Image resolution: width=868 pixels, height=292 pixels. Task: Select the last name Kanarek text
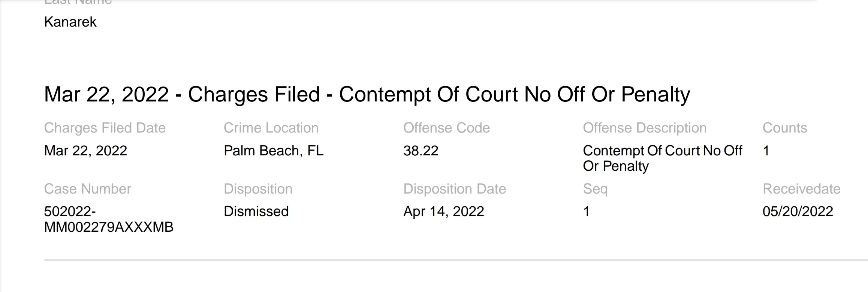70,22
